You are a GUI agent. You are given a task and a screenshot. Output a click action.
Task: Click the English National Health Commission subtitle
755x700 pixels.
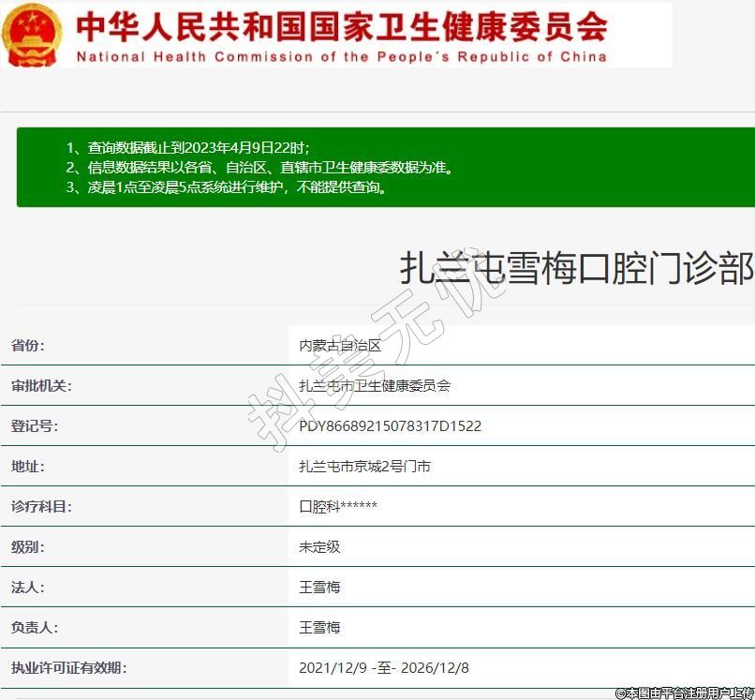pyautogui.click(x=341, y=56)
